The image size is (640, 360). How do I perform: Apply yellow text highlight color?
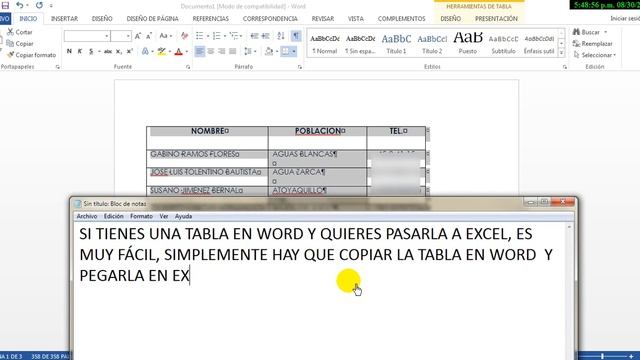162,51
